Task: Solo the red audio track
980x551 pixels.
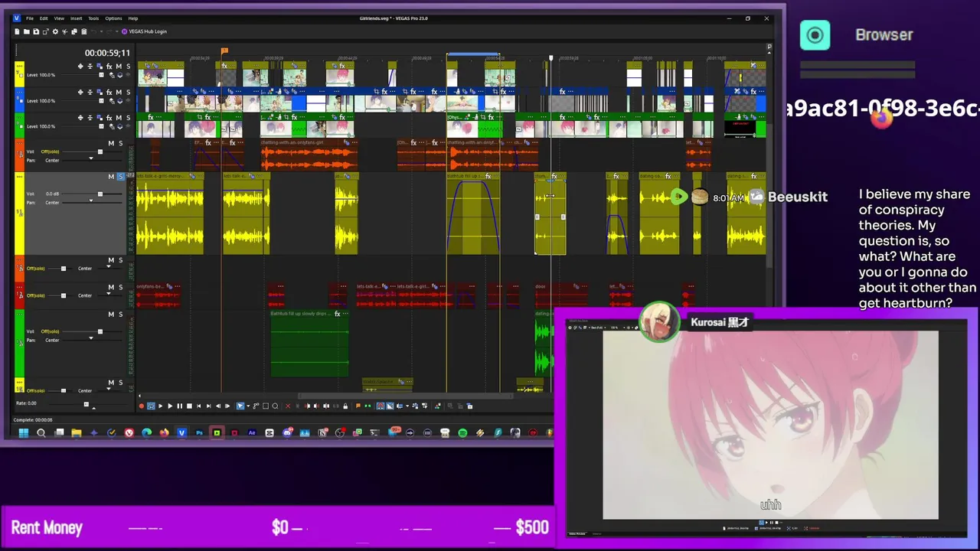Action: point(120,287)
